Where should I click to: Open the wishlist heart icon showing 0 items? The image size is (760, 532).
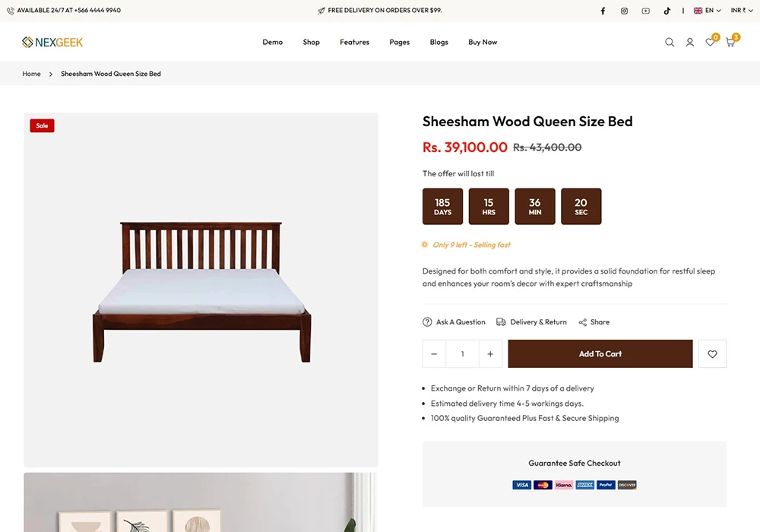(710, 43)
